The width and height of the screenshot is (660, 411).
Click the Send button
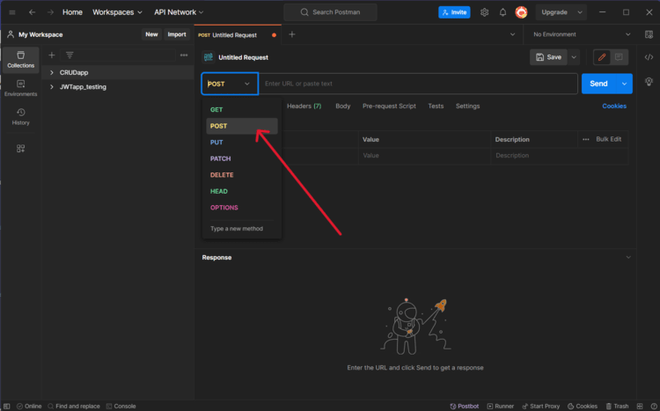point(599,84)
